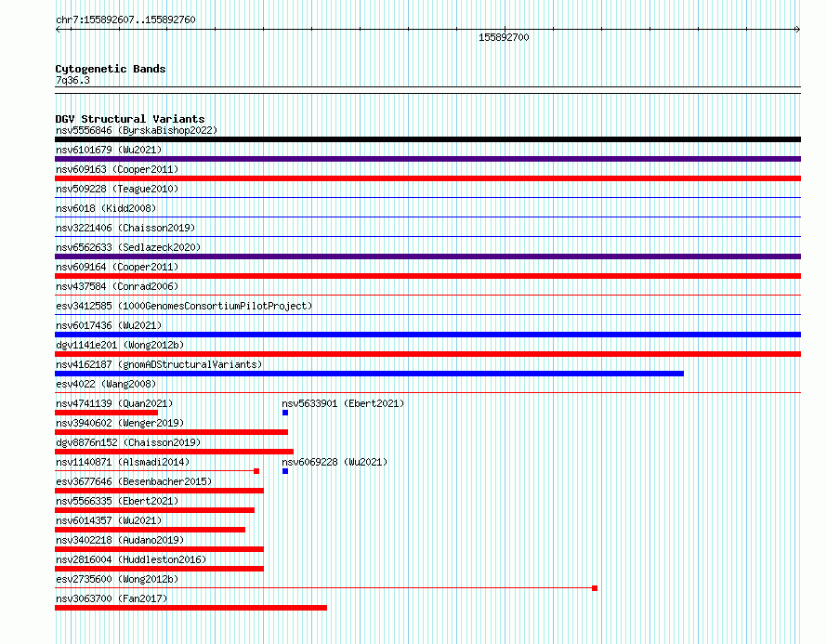Open esv3677646 (Besenbacher2015) variant
This screenshot has width=827, height=644.
pyautogui.click(x=134, y=481)
